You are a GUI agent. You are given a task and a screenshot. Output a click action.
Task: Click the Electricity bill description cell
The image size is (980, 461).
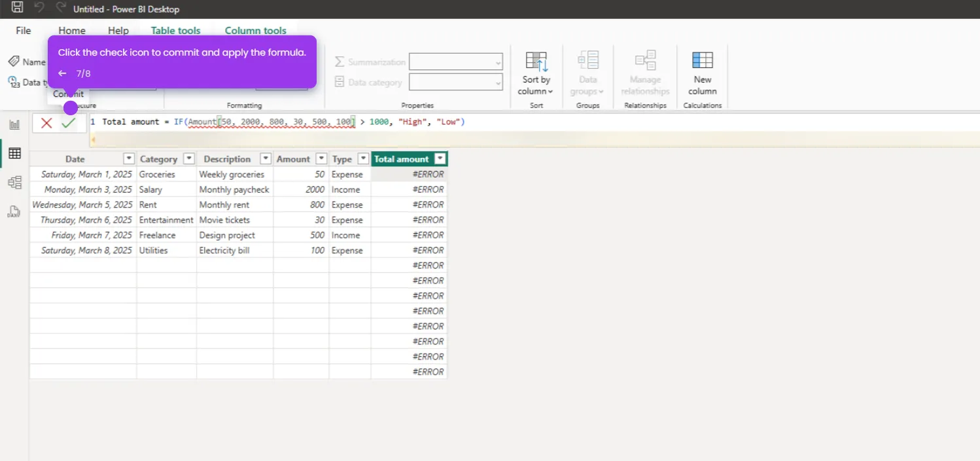coord(235,250)
